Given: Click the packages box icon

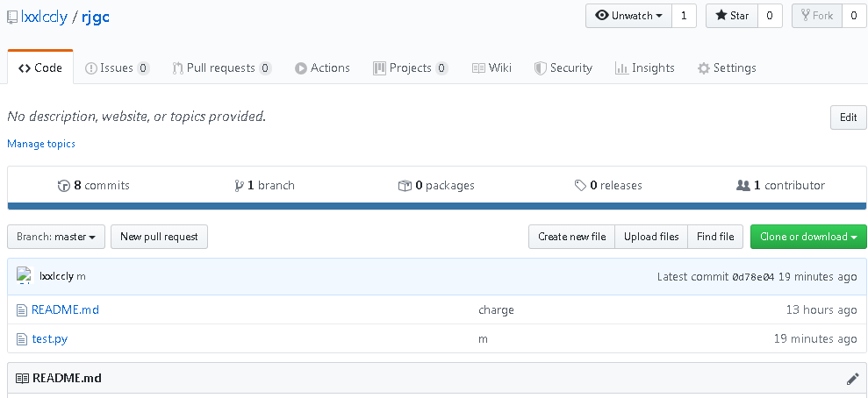Looking at the screenshot, I should tap(405, 186).
